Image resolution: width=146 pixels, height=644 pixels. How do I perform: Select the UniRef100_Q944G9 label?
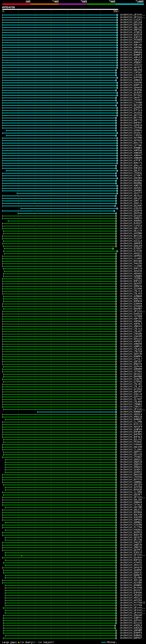click(131, 87)
